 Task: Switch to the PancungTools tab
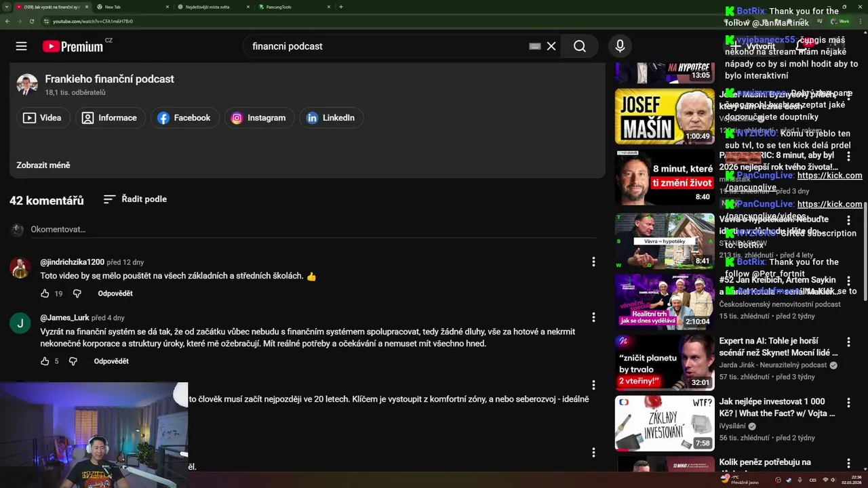294,7
